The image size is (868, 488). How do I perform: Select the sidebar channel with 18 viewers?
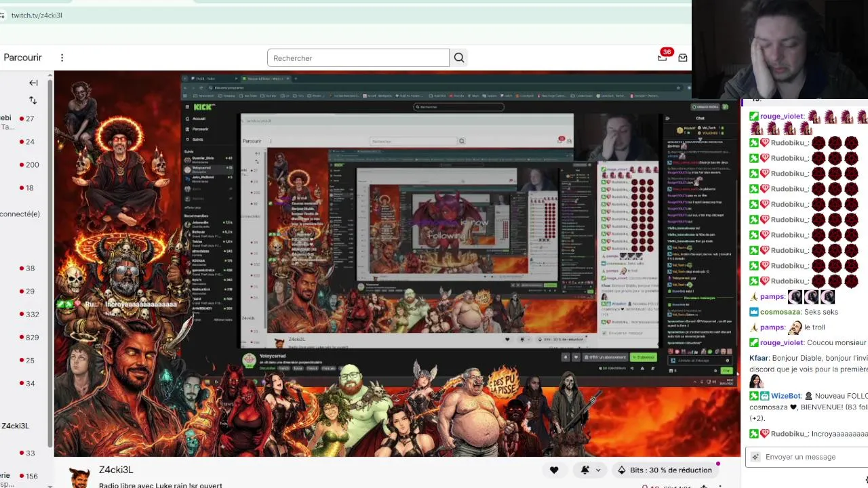pos(26,188)
